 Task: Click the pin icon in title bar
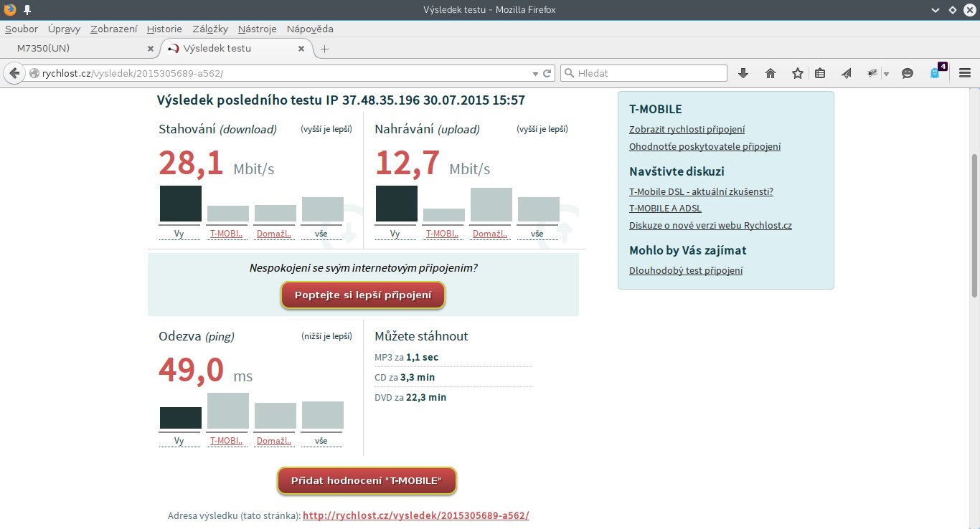27,9
